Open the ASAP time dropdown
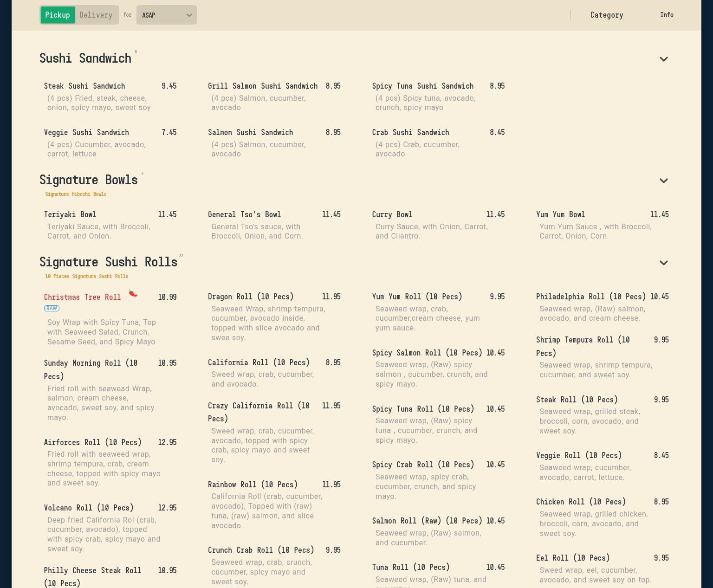This screenshot has height=588, width=713. tap(166, 15)
